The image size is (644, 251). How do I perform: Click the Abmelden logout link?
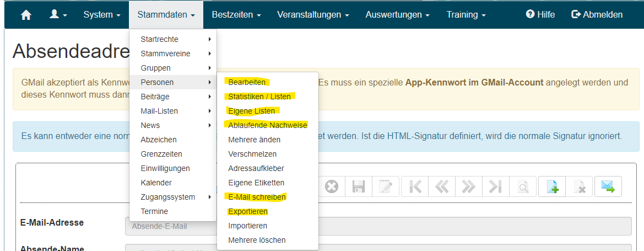click(597, 15)
